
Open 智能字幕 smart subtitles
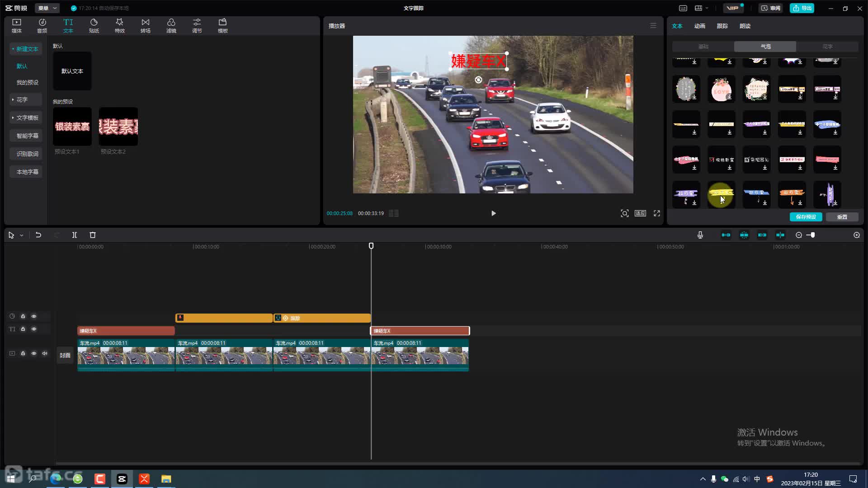click(x=26, y=136)
